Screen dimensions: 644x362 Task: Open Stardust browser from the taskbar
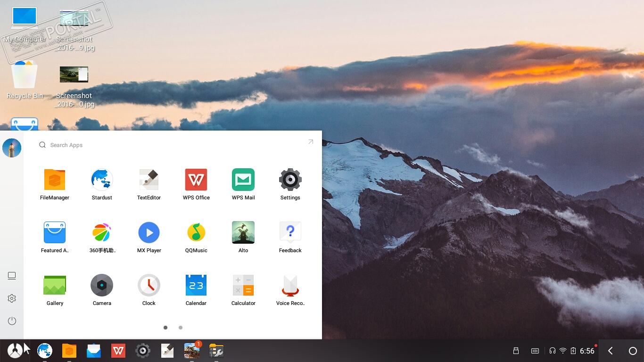[45, 351]
